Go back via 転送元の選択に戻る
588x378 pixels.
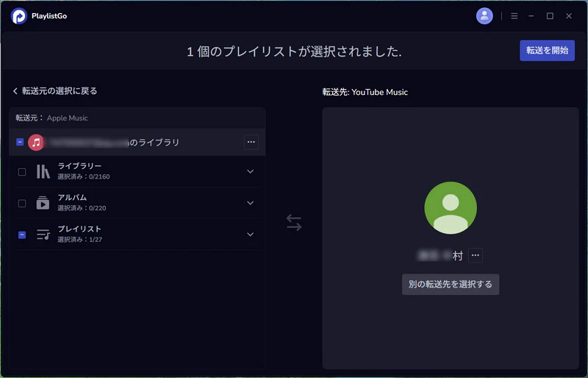point(55,91)
